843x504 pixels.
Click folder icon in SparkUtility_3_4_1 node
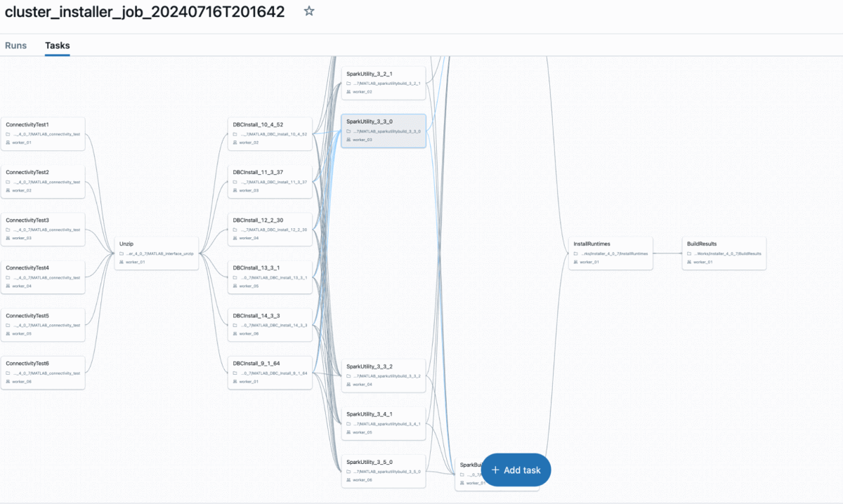click(x=348, y=423)
